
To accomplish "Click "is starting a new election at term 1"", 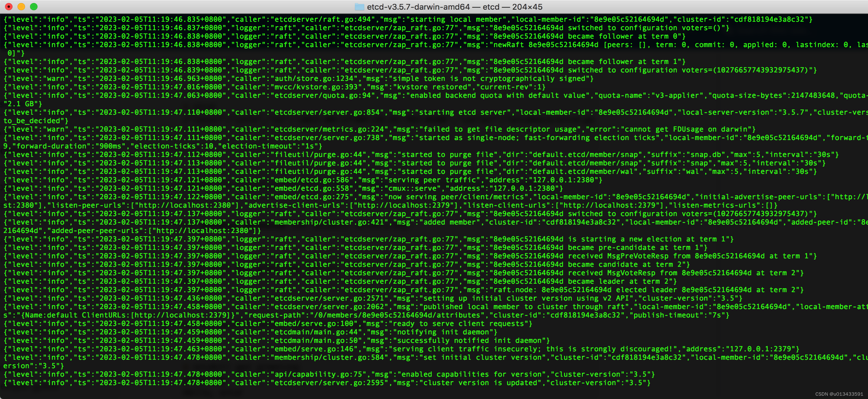I will click(x=646, y=239).
